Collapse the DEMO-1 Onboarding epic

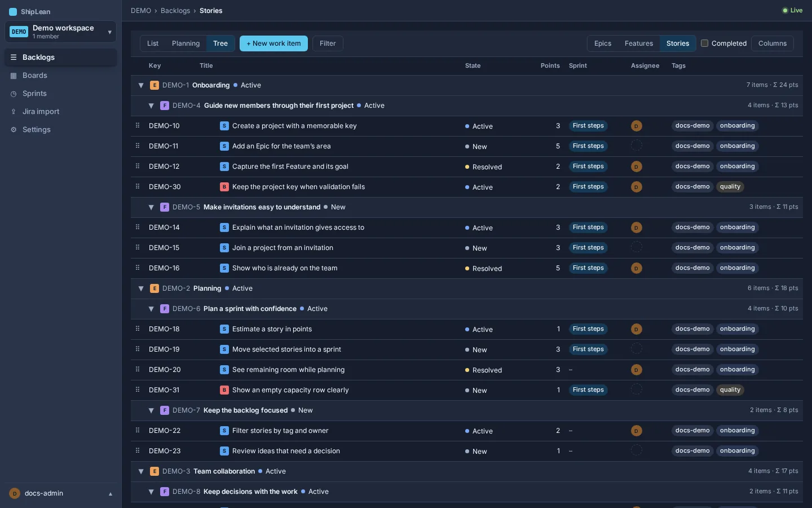pos(141,85)
